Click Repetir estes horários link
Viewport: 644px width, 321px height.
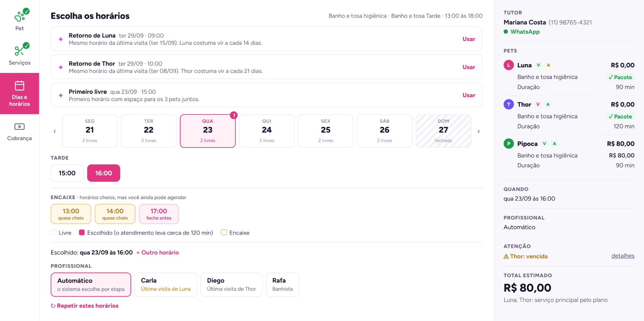(85, 306)
